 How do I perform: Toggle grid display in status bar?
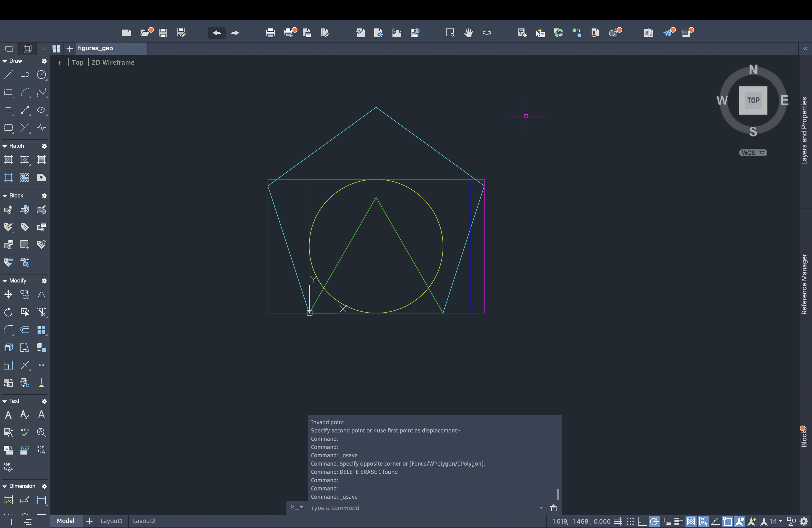618,521
